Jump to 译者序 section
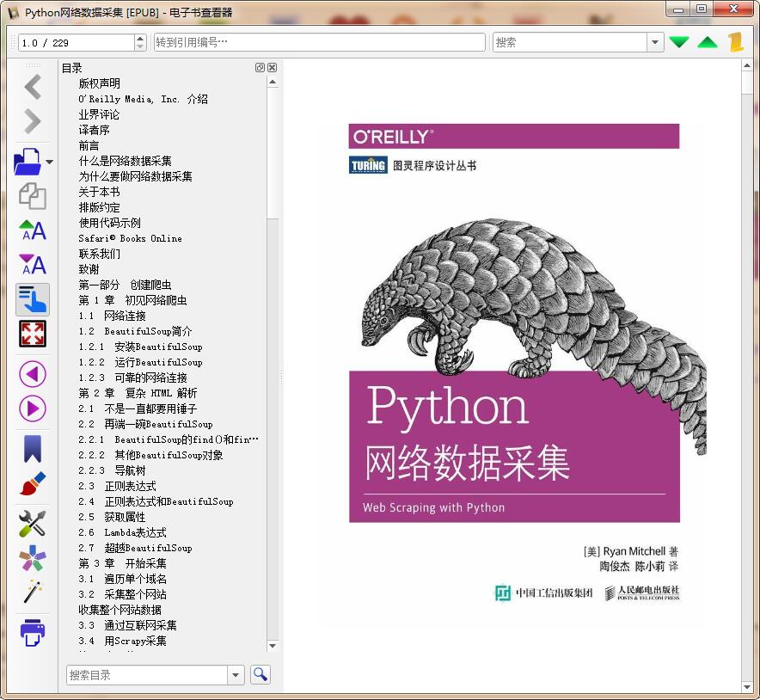Image resolution: width=760 pixels, height=700 pixels. point(94,130)
